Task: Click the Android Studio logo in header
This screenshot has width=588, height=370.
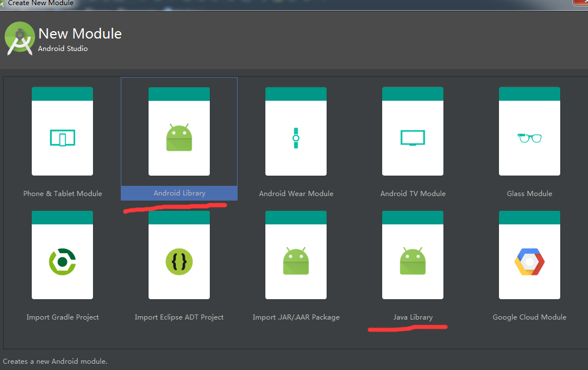Action: [x=19, y=39]
